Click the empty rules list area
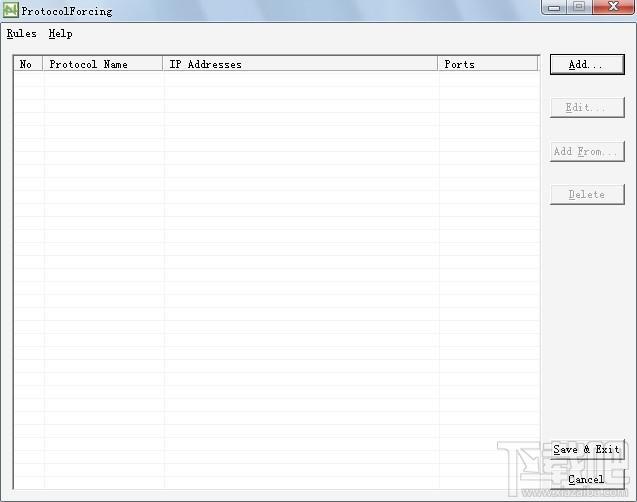 tap(276, 279)
